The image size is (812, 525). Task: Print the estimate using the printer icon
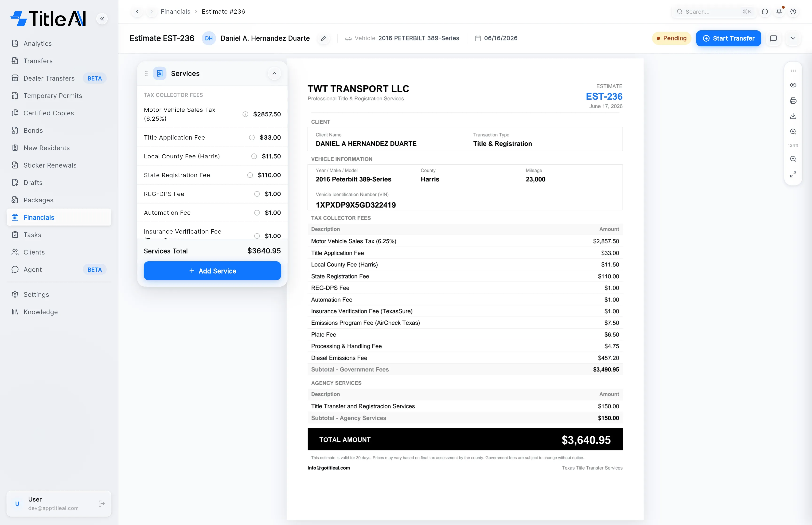(x=793, y=101)
